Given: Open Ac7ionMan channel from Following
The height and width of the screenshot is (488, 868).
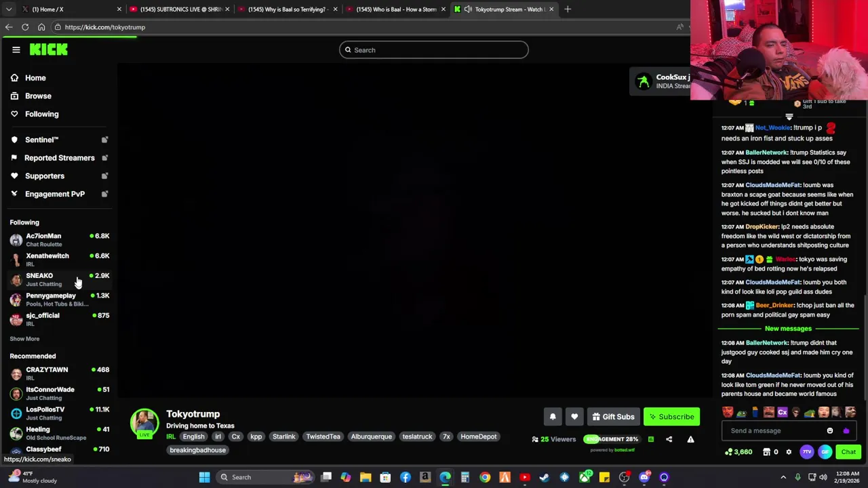Looking at the screenshot, I should coord(60,239).
